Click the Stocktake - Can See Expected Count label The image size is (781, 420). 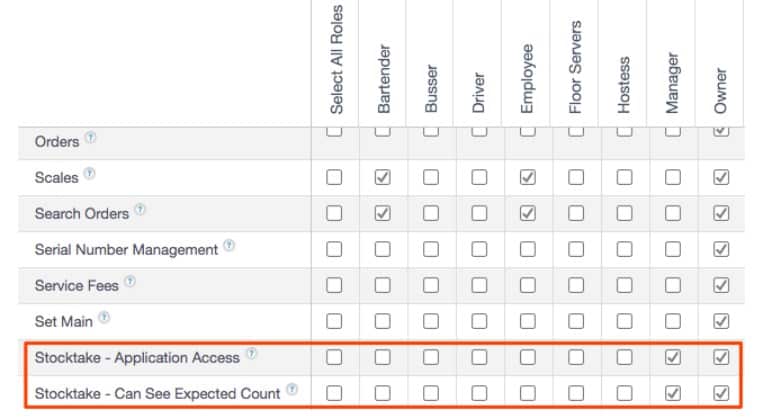(x=157, y=394)
